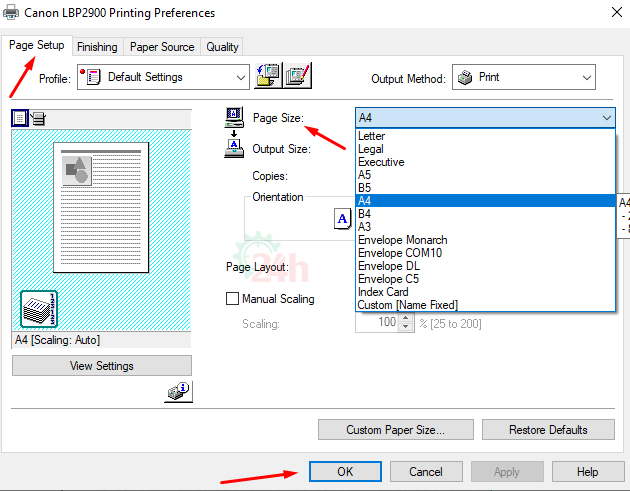This screenshot has width=630, height=491.
Task: Select the page preview view icon
Action: [x=20, y=119]
